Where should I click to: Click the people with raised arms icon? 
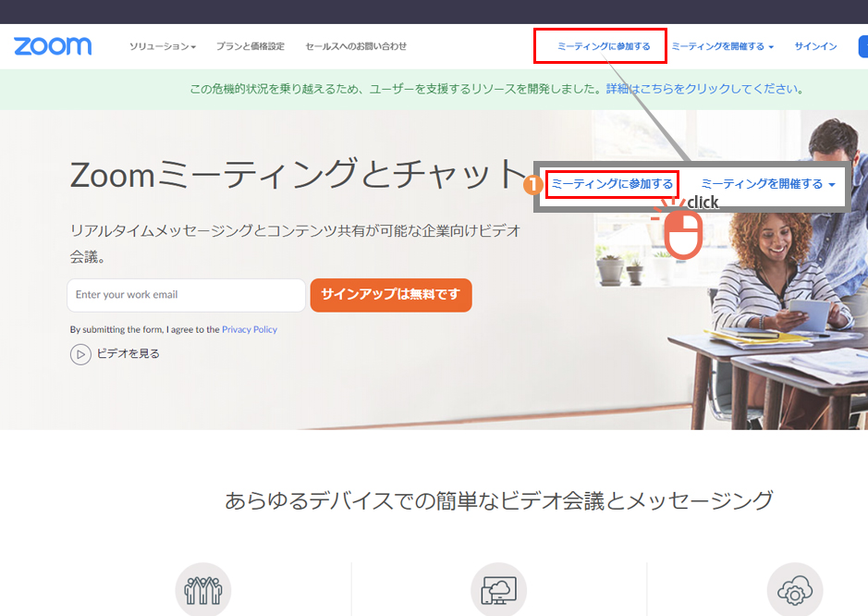click(203, 590)
